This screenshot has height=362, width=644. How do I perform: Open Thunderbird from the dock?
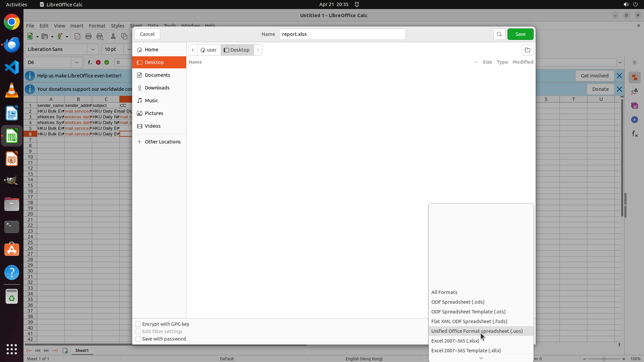(12, 45)
